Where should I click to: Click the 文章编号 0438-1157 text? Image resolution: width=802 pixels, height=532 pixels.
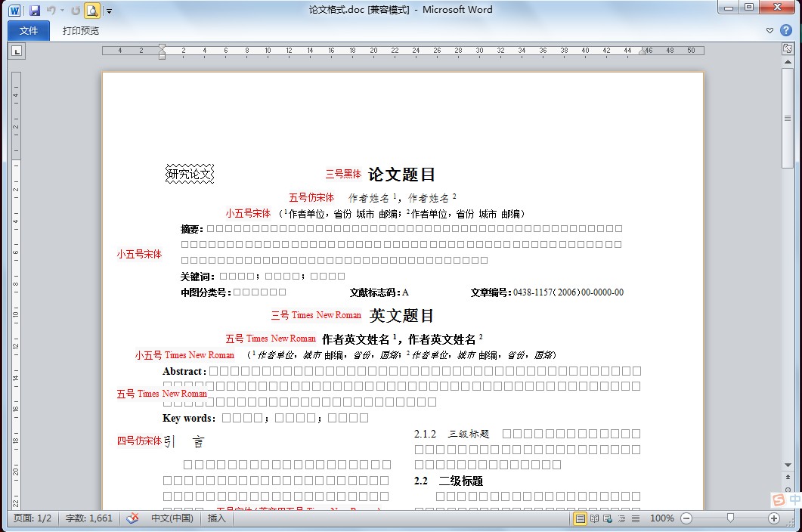click(x=547, y=292)
